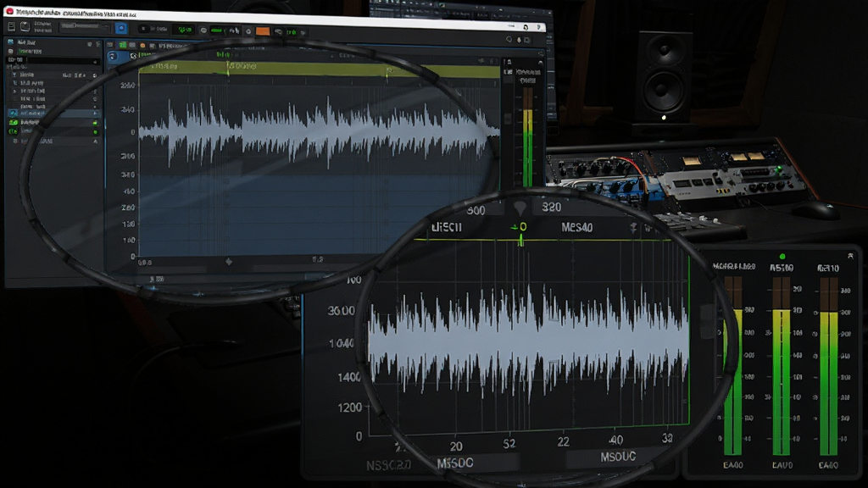Toggle the green dot on second green track row
The width and height of the screenshot is (868, 488).
click(95, 123)
